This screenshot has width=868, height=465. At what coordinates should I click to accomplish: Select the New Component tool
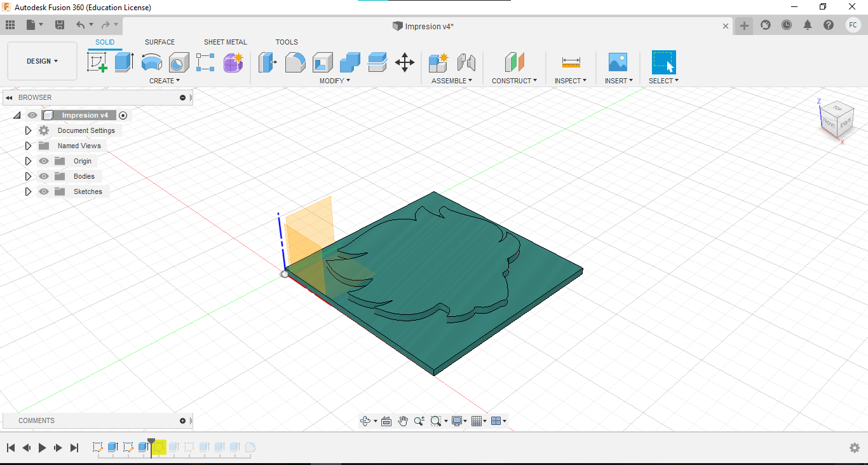(438, 62)
